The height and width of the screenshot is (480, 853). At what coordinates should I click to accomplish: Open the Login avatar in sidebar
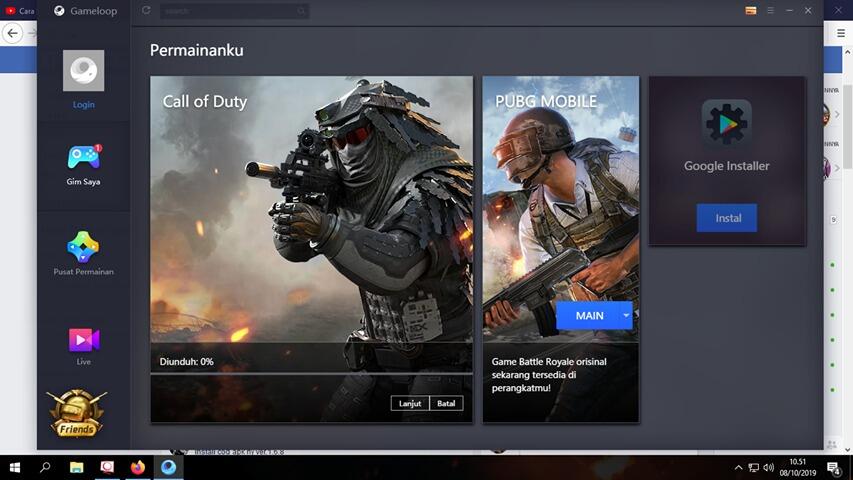(x=83, y=71)
